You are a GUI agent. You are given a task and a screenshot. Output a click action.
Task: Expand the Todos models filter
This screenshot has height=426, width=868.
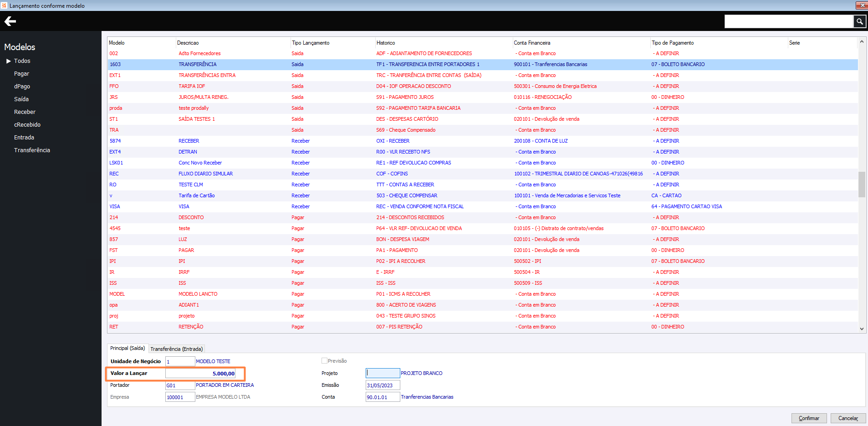coord(9,61)
